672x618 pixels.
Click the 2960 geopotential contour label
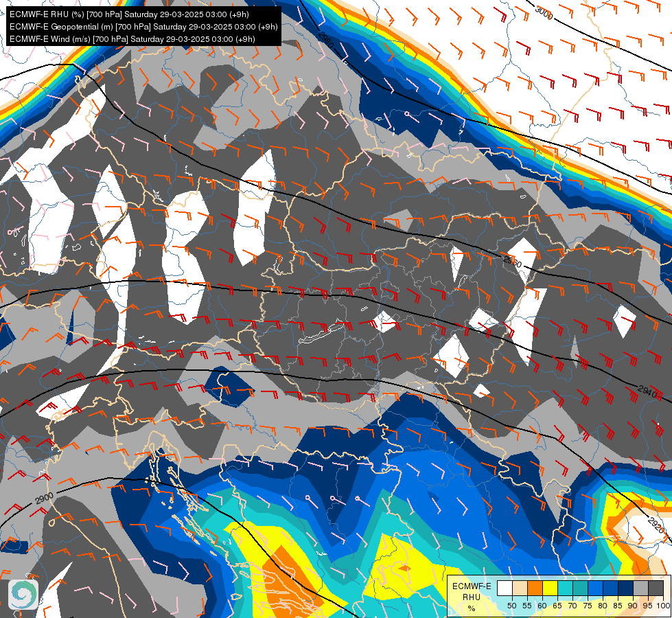click(512, 261)
